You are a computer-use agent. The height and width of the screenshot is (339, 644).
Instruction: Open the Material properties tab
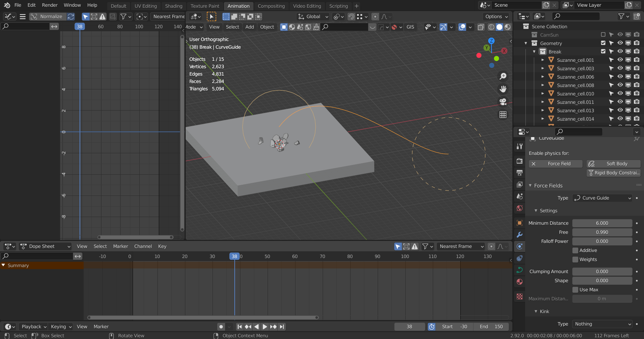519,282
